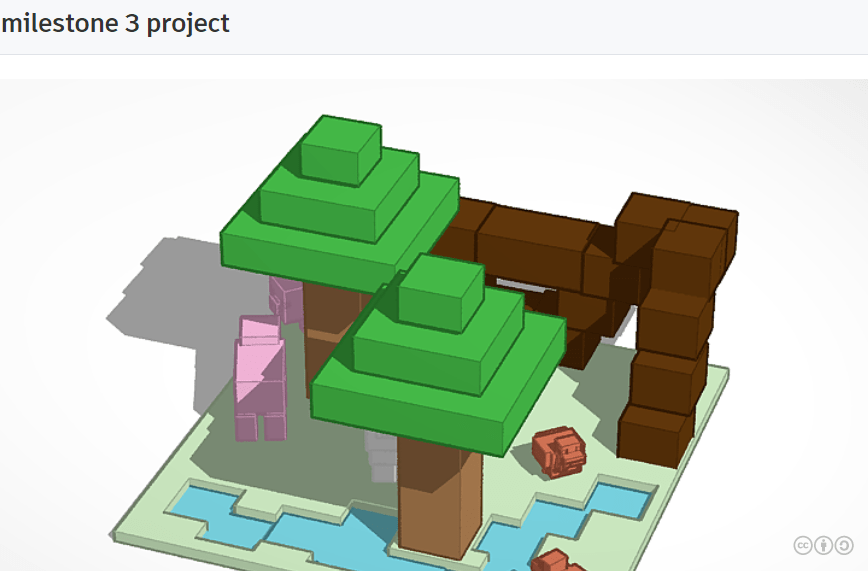This screenshot has width=868, height=571.
Task: Click the Creative Commons CC license icon
Action: 803,546
